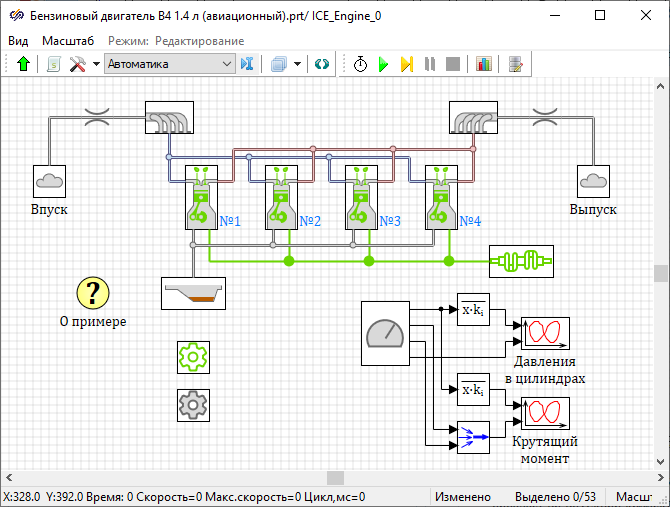Click the stop simulation square button

(x=452, y=64)
